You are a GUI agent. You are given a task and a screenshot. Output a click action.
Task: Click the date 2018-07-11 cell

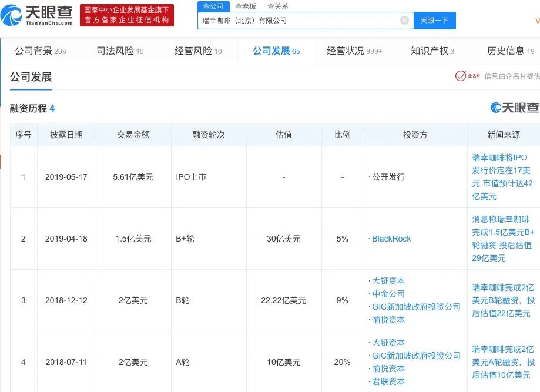point(66,362)
